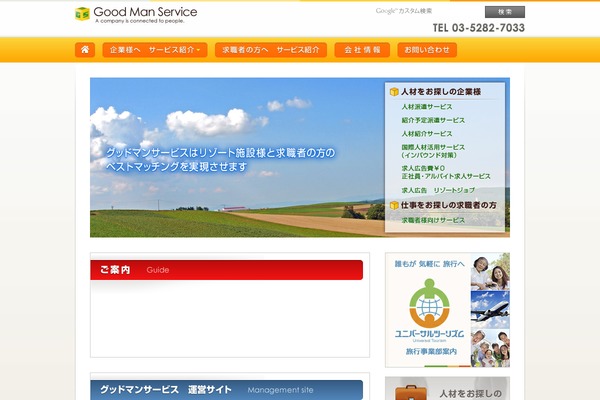This screenshot has width=600, height=400.
Task: Open the お問い合わせ contact page
Action: click(427, 50)
